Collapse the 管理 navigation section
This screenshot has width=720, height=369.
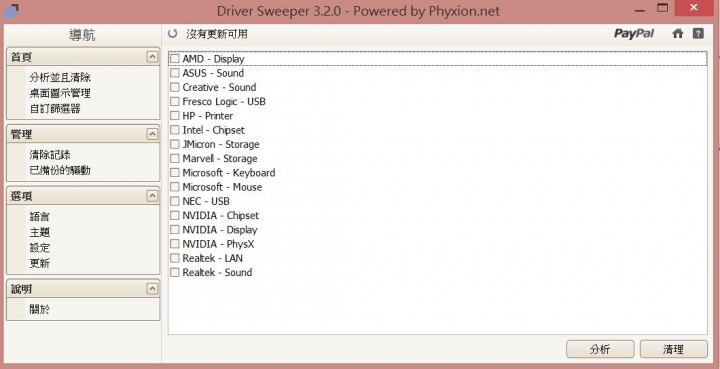tap(152, 134)
